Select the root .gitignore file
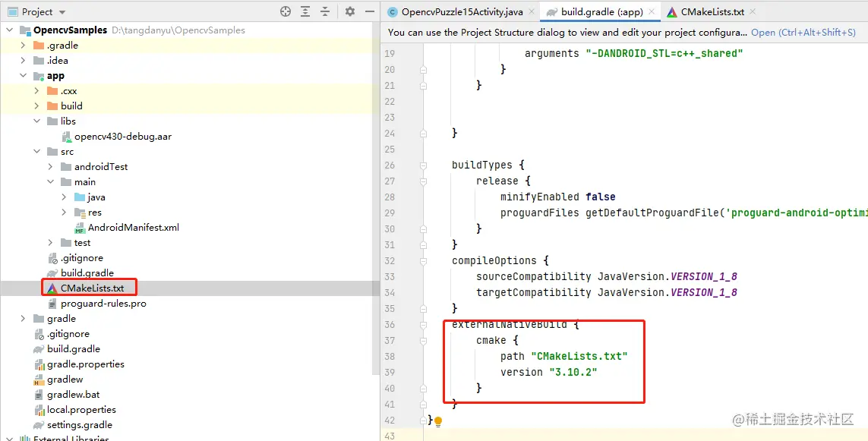 pyautogui.click(x=68, y=334)
